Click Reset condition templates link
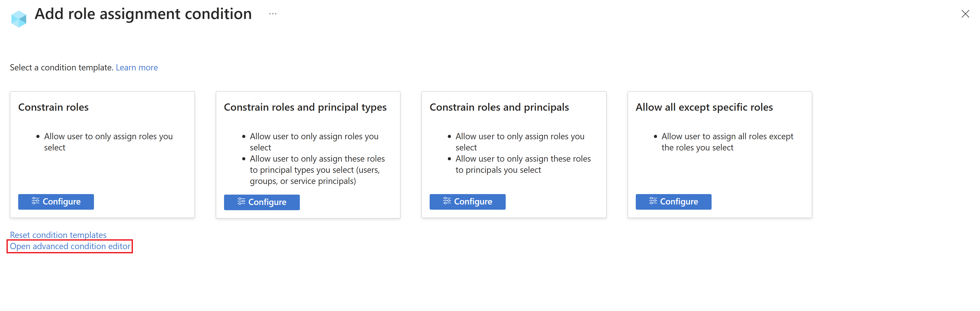Viewport: 980px width, 311px height. point(58,235)
